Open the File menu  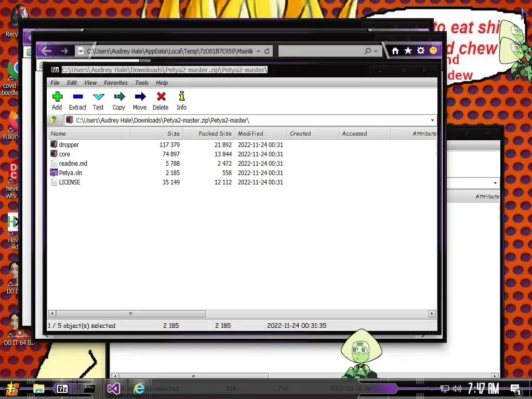pos(55,83)
